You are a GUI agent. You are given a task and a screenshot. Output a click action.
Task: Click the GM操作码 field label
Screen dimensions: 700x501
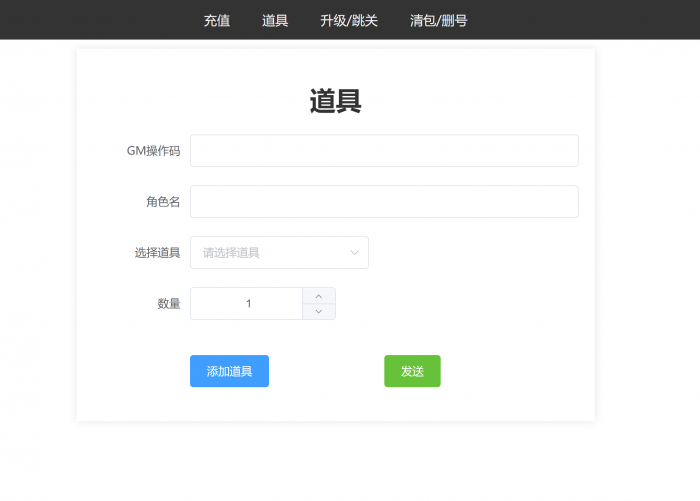click(x=153, y=151)
